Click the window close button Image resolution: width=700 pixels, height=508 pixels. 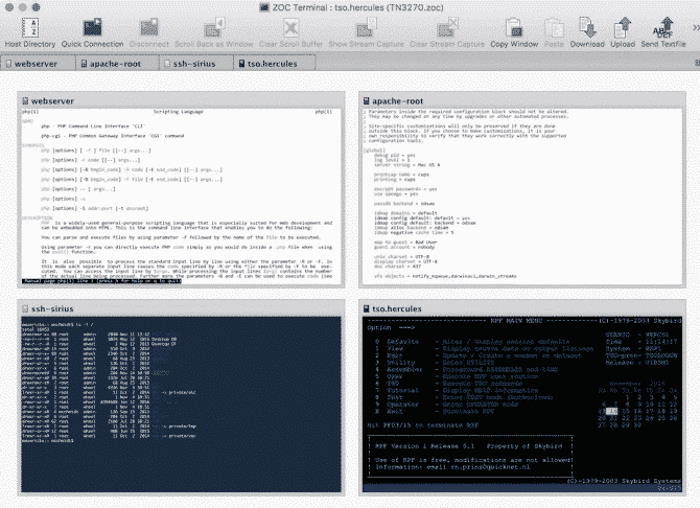click(9, 7)
